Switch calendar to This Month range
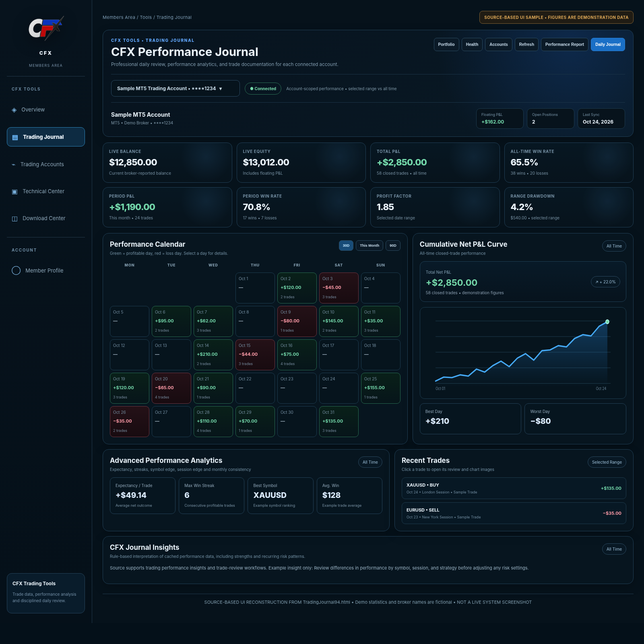The width and height of the screenshot is (644, 644). point(369,246)
